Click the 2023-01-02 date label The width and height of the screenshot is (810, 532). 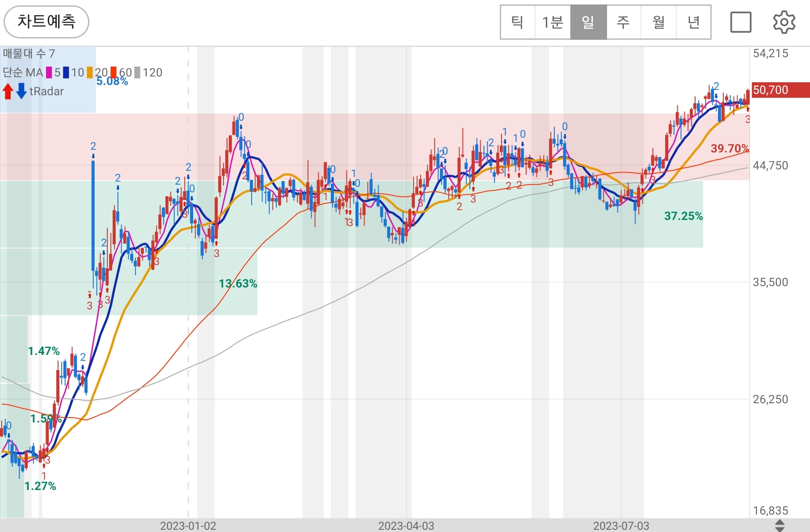188,526
